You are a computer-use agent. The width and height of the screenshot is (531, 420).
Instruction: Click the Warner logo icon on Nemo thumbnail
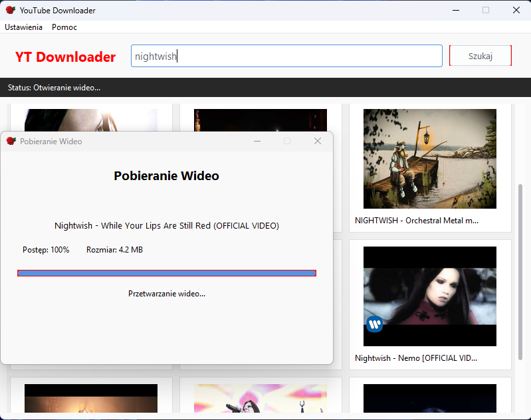point(375,324)
